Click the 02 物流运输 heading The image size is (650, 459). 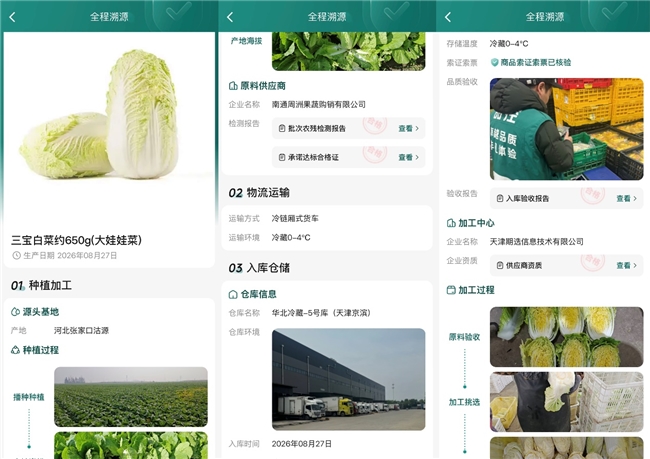259,193
